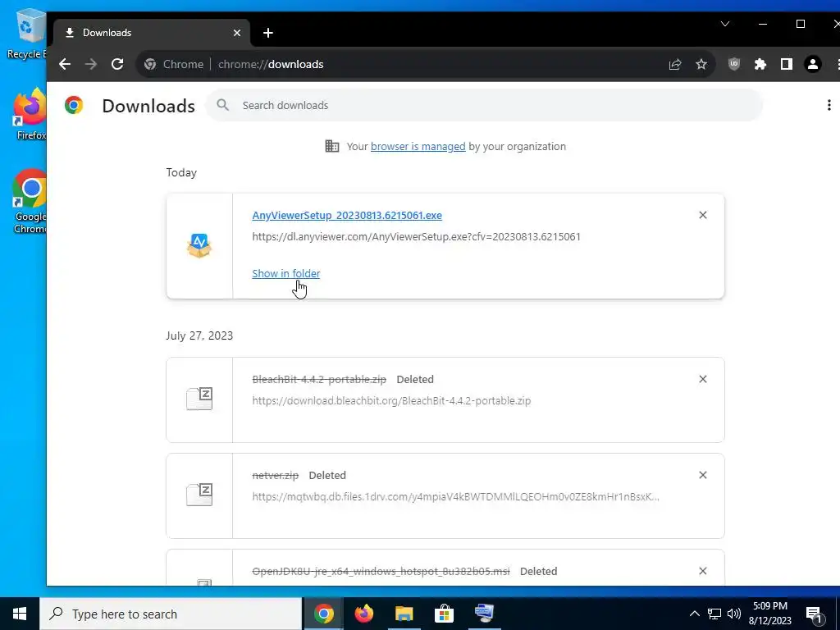Launch Firefox from the taskbar

pos(364,614)
